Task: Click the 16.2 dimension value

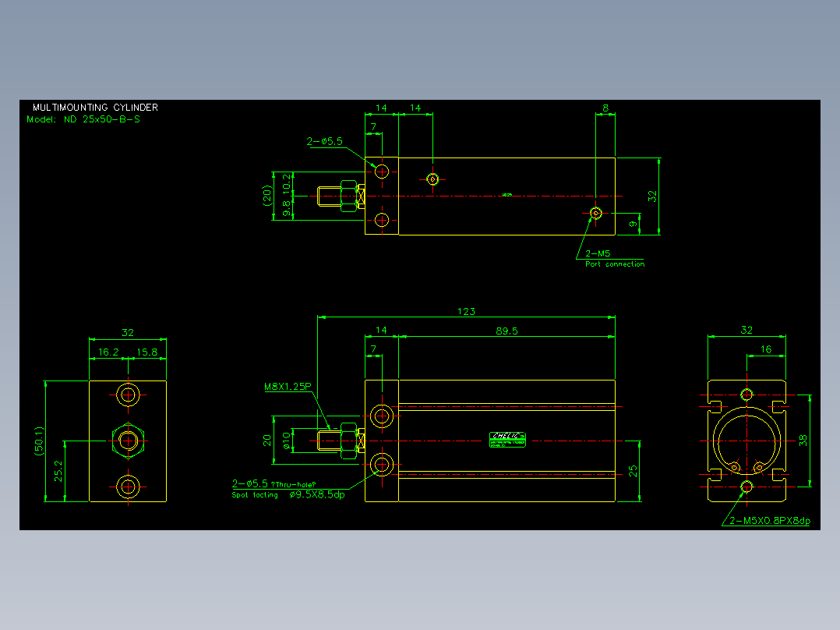Action: click(108, 352)
